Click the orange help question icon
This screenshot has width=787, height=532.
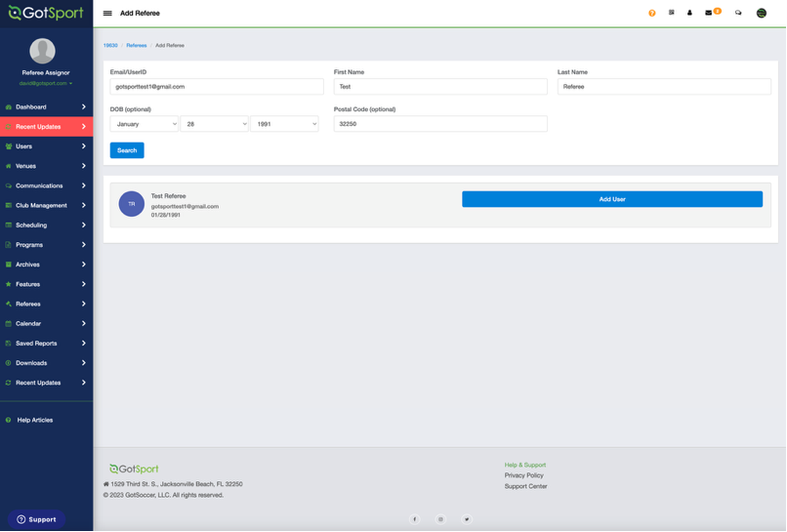pos(652,14)
